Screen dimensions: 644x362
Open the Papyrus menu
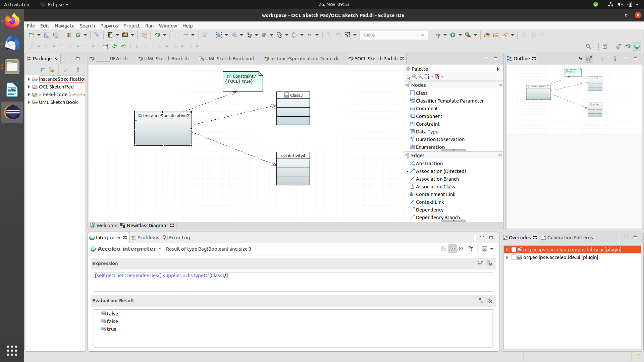(x=109, y=25)
